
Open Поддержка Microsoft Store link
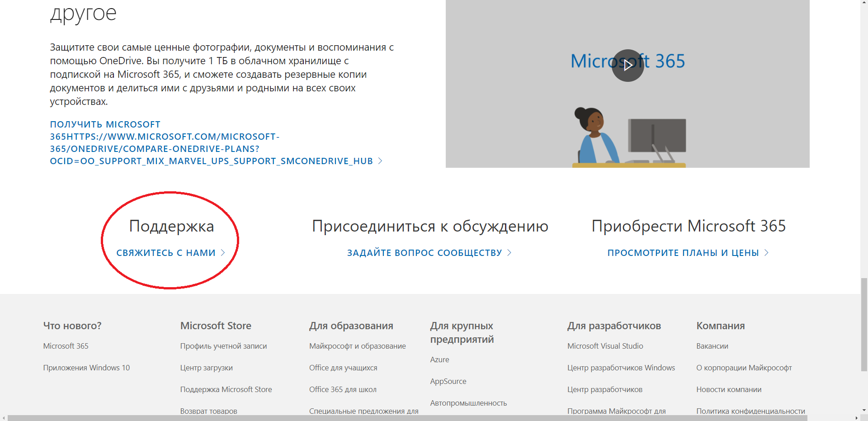(x=226, y=389)
